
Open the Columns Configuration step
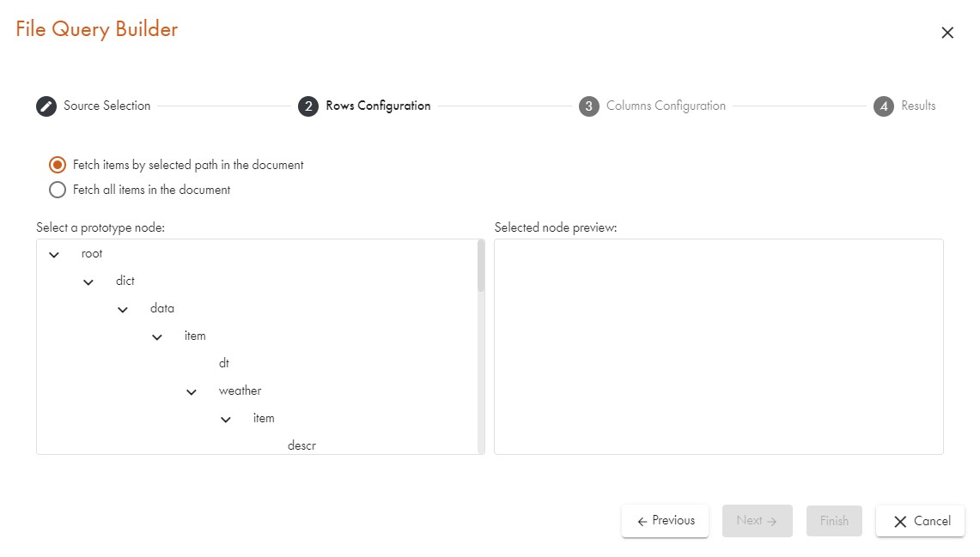(666, 106)
